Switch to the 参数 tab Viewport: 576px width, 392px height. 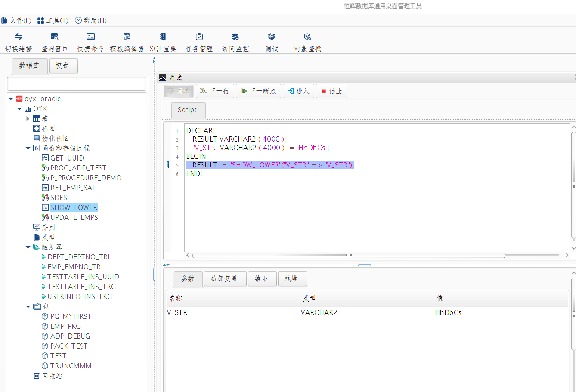coord(188,279)
